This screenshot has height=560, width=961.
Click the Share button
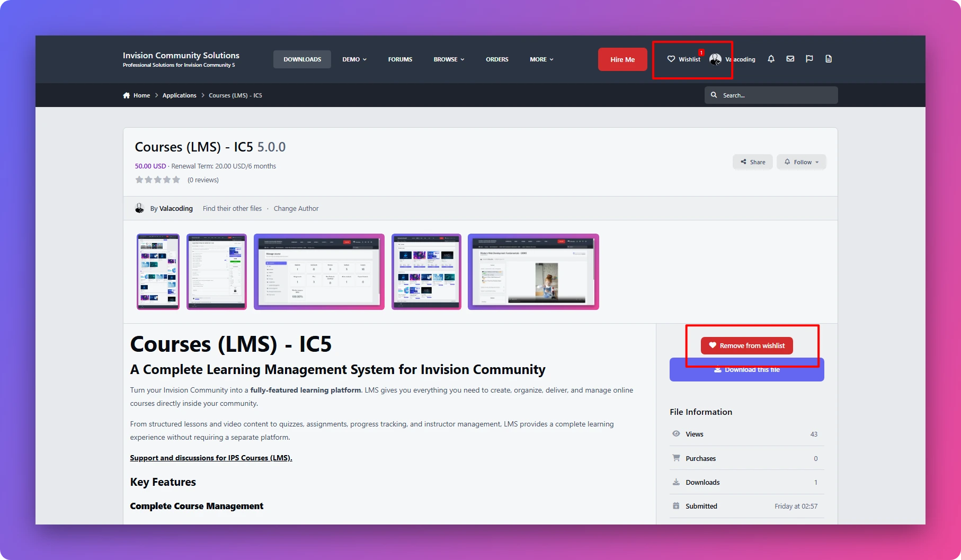click(x=753, y=162)
